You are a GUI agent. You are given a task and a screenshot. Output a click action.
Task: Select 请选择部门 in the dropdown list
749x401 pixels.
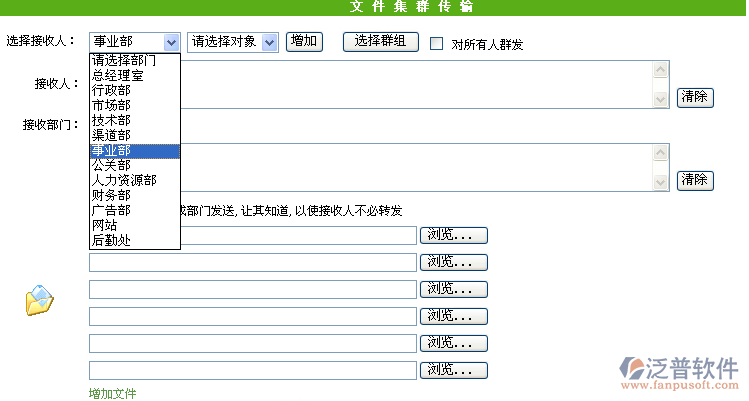[x=135, y=60]
